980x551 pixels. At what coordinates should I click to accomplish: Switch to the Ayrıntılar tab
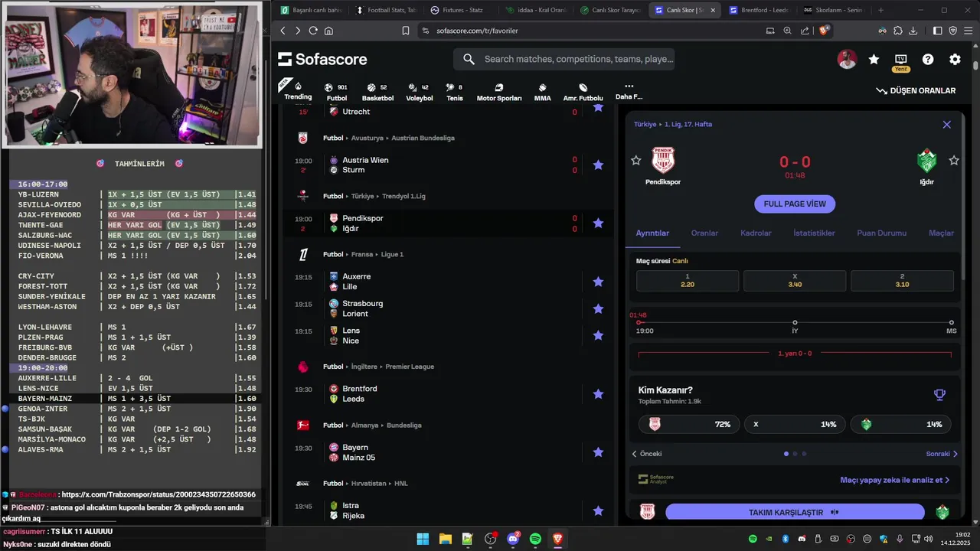coord(652,233)
